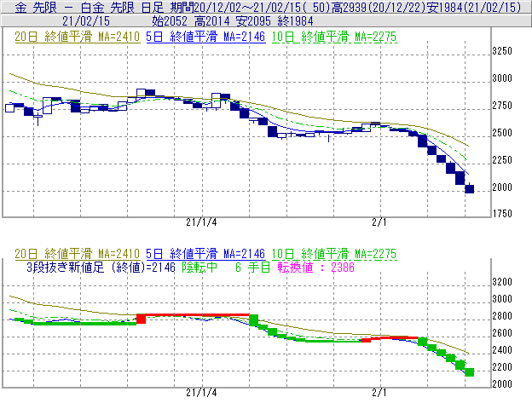Click the high value 高2939(20/12/22)
Viewport: 532px width, 403px height.
coord(379,7)
